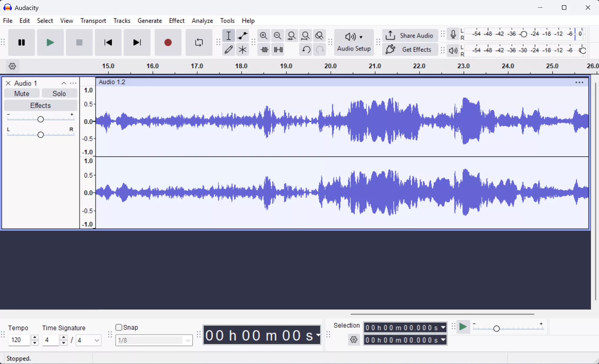Open the Generate menu
The height and width of the screenshot is (364, 599).
tap(150, 21)
